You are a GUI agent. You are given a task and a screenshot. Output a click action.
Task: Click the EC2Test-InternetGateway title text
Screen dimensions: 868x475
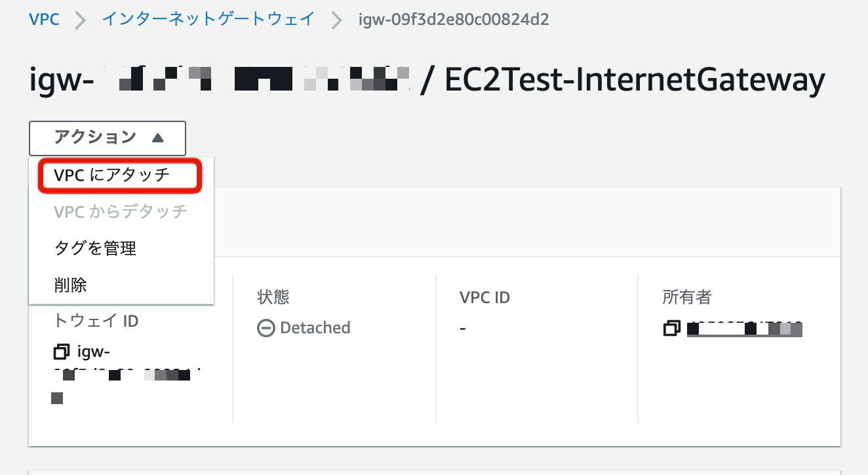[x=635, y=81]
